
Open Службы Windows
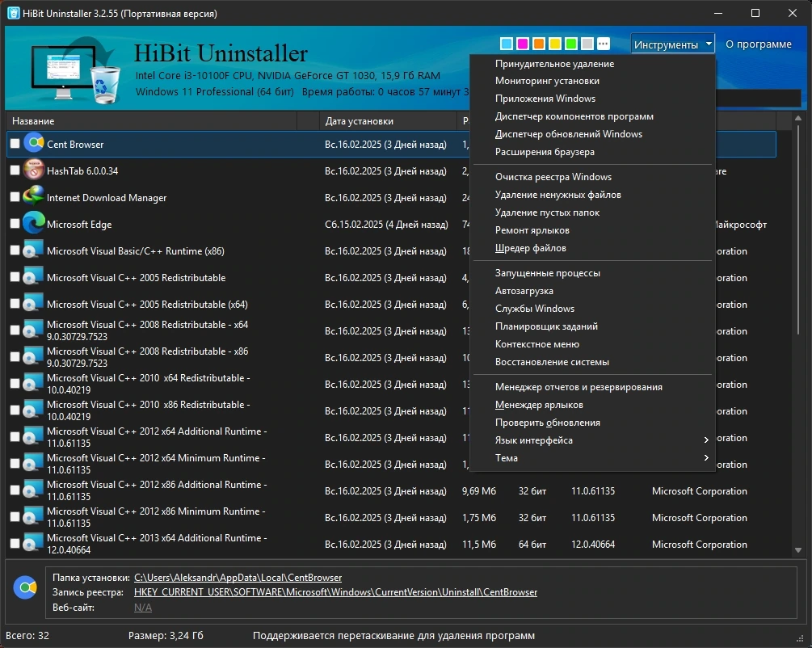coord(593,309)
